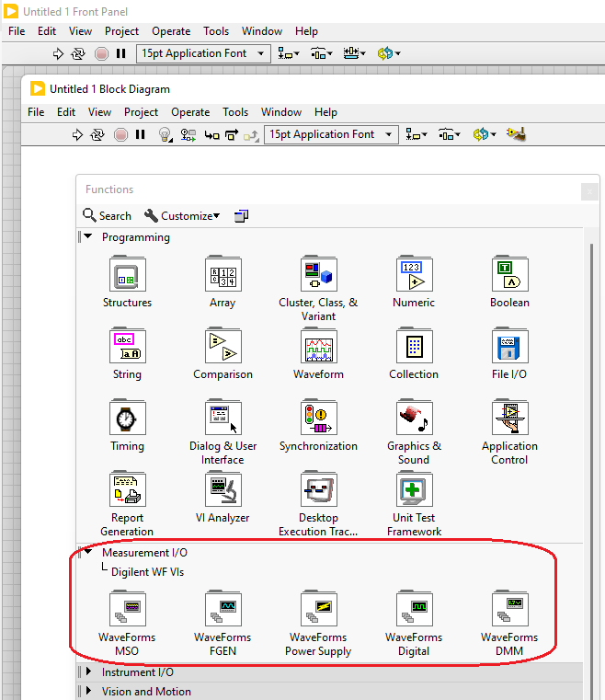605x700 pixels.
Task: Open the Structures palette icon
Action: point(127,275)
